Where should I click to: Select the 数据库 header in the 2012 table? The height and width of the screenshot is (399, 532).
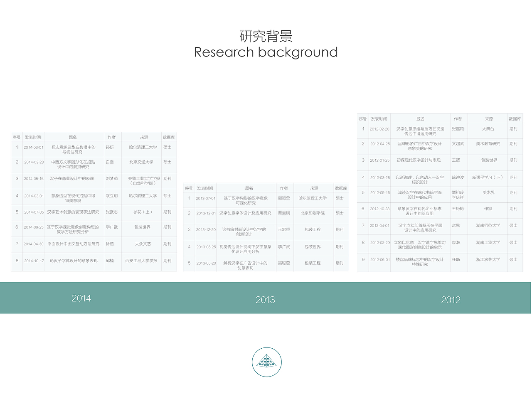(515, 118)
